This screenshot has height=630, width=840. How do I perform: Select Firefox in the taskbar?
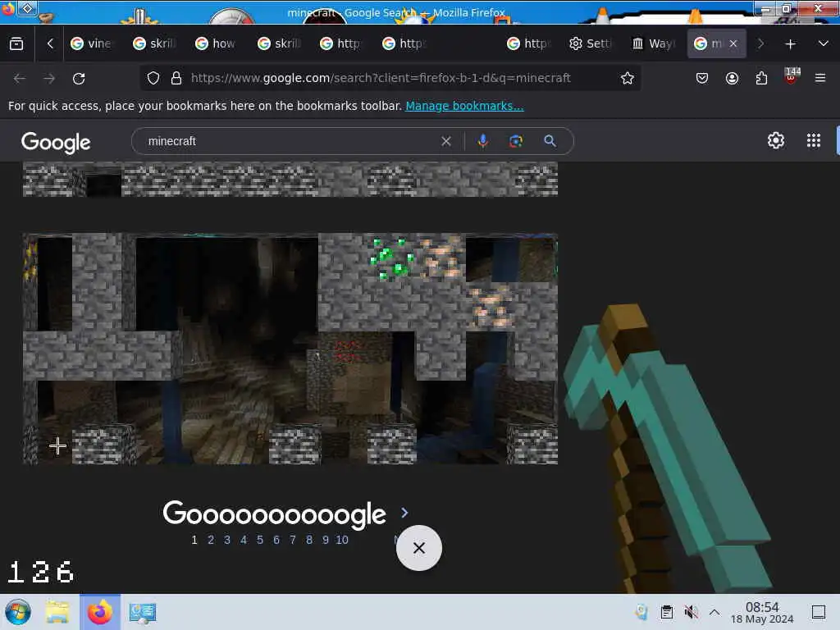100,612
